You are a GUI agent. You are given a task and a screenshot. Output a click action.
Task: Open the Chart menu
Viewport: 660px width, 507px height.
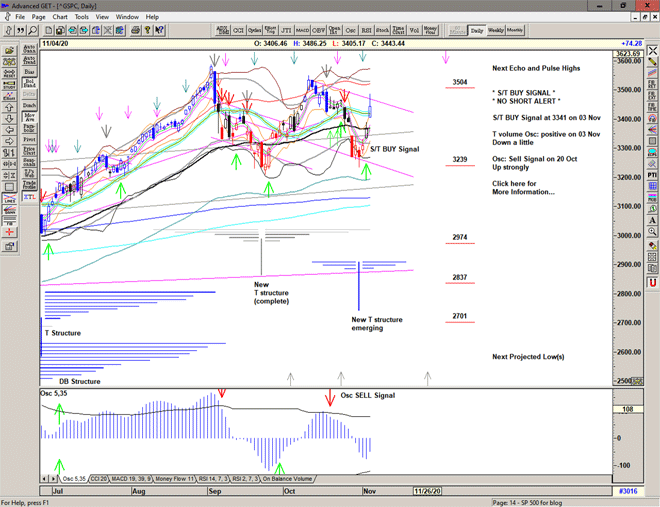click(x=60, y=17)
